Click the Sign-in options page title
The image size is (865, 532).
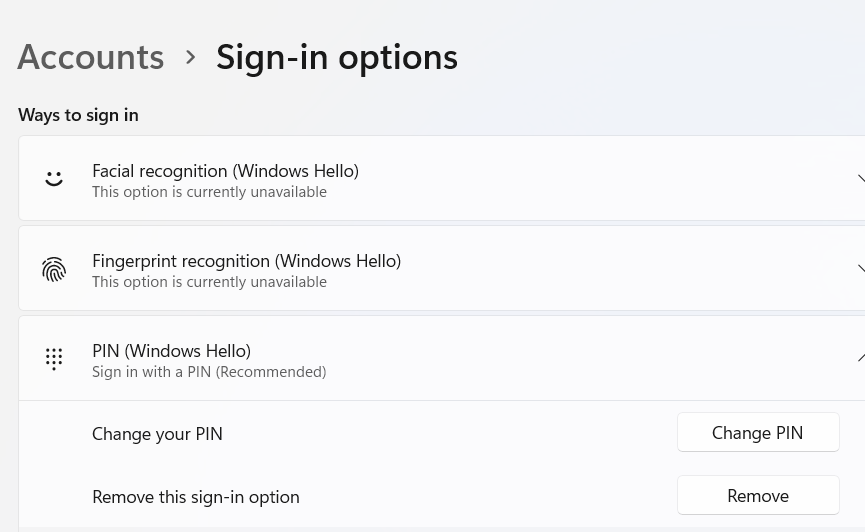[337, 58]
